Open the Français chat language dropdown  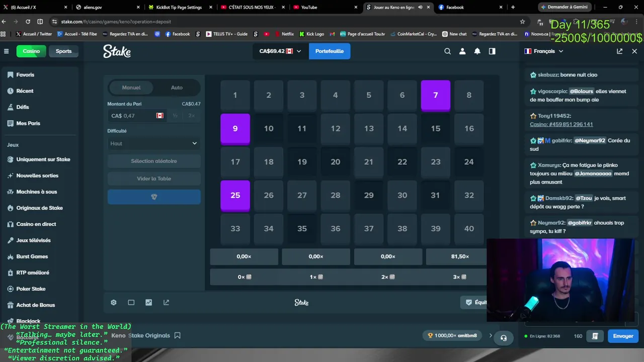point(544,51)
